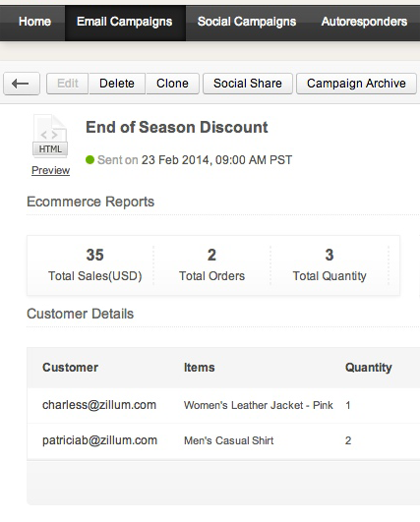Screen dimensions: 420x522
Task: Open Campaign Archive
Action: pyautogui.click(x=356, y=84)
